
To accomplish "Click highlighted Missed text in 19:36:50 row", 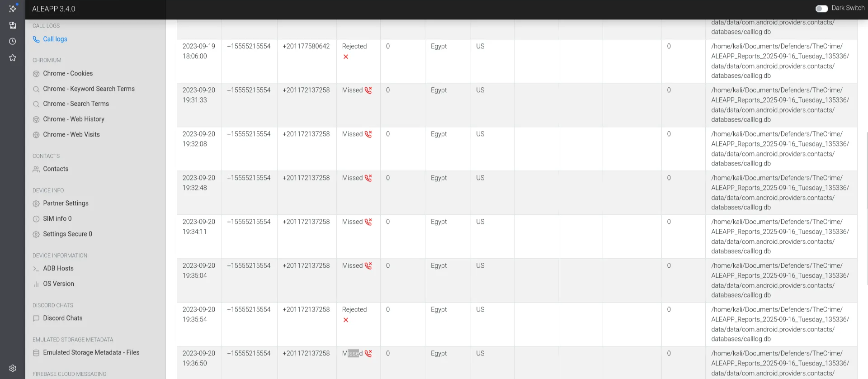I will [352, 353].
